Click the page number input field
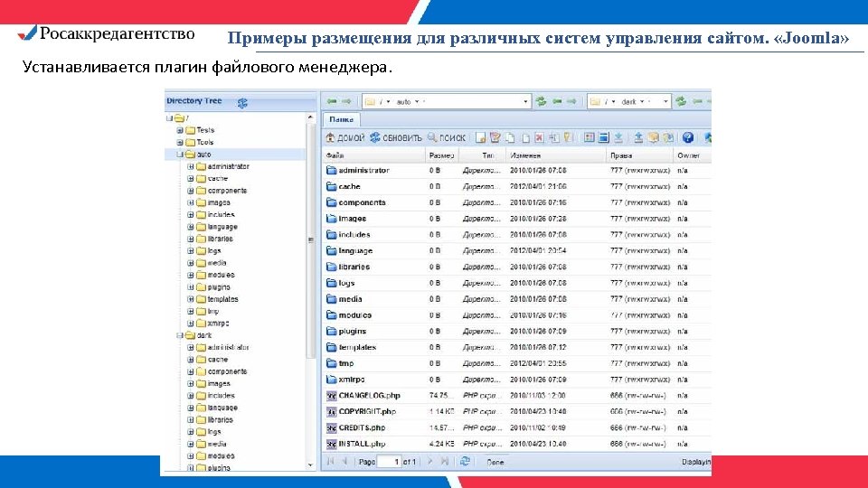The height and width of the screenshot is (488, 868). [x=389, y=462]
